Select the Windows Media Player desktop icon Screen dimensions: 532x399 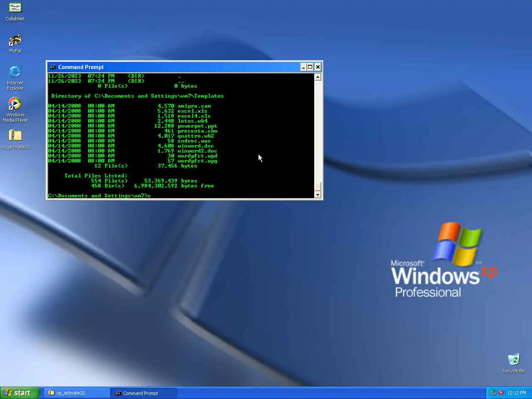coord(15,110)
